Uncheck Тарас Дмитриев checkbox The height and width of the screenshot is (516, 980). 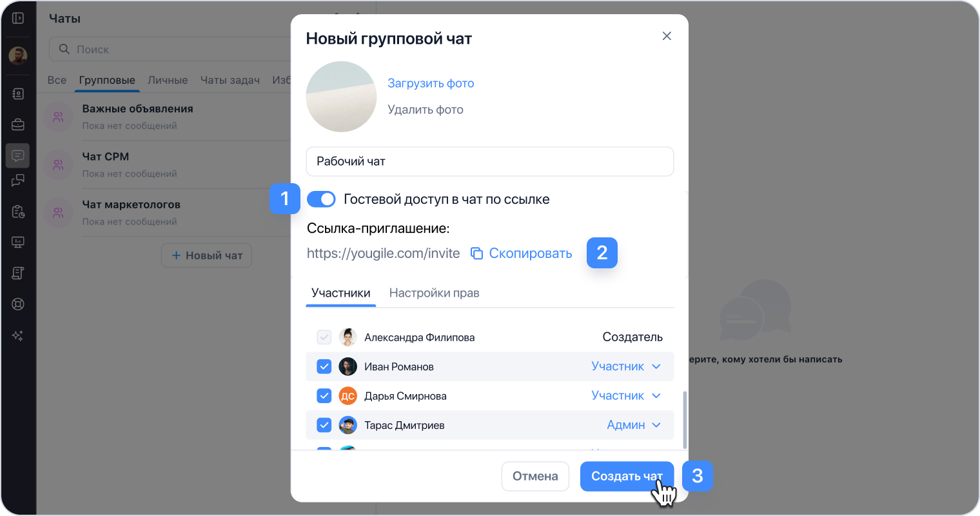pos(324,425)
